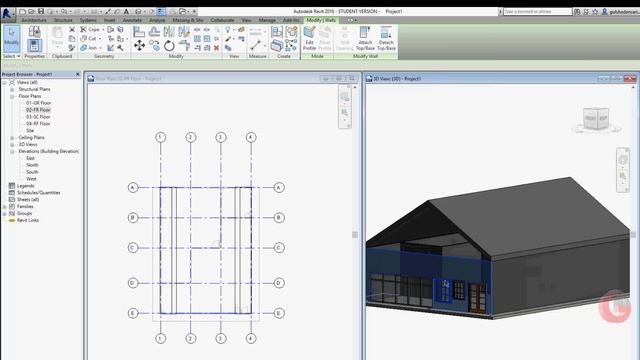
Task: Select Sheets (all) in Project Browser
Action: tap(28, 200)
